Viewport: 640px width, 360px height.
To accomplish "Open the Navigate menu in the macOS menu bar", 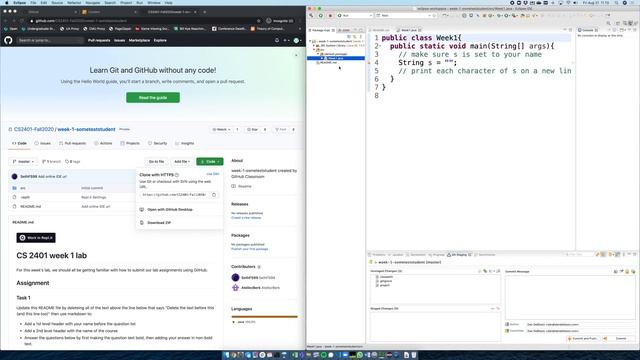I will point(93,2).
